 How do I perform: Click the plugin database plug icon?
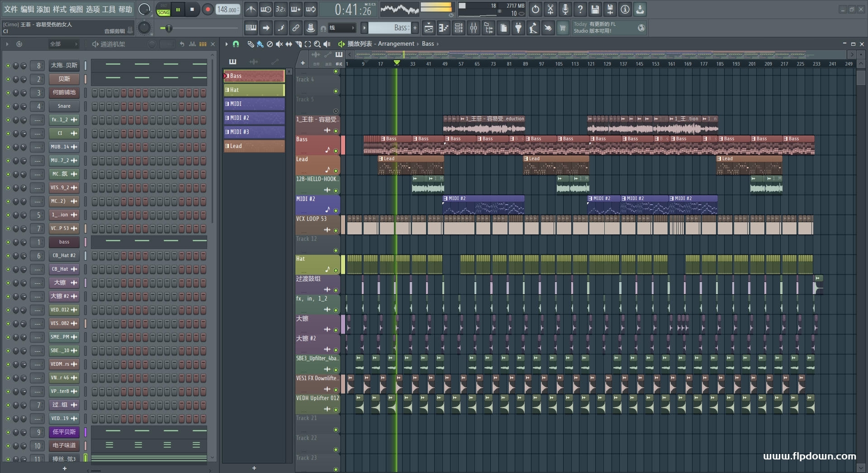518,28
